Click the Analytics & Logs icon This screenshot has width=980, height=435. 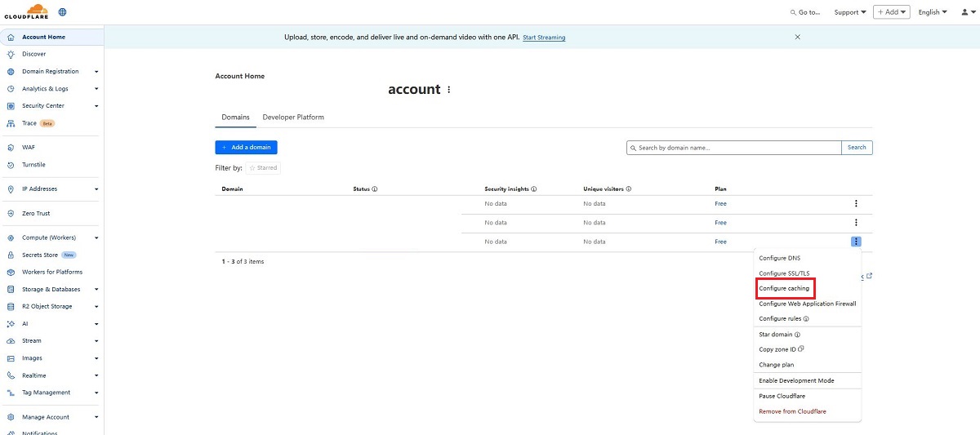(11, 88)
